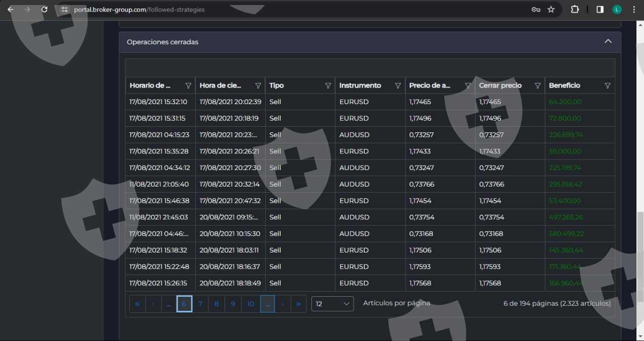Click the vertical page scrollbar
644x341 pixels.
click(x=640, y=257)
